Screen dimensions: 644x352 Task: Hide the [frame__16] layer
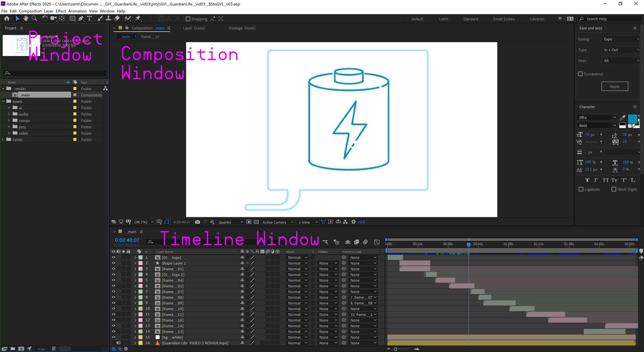pyautogui.click(x=113, y=320)
